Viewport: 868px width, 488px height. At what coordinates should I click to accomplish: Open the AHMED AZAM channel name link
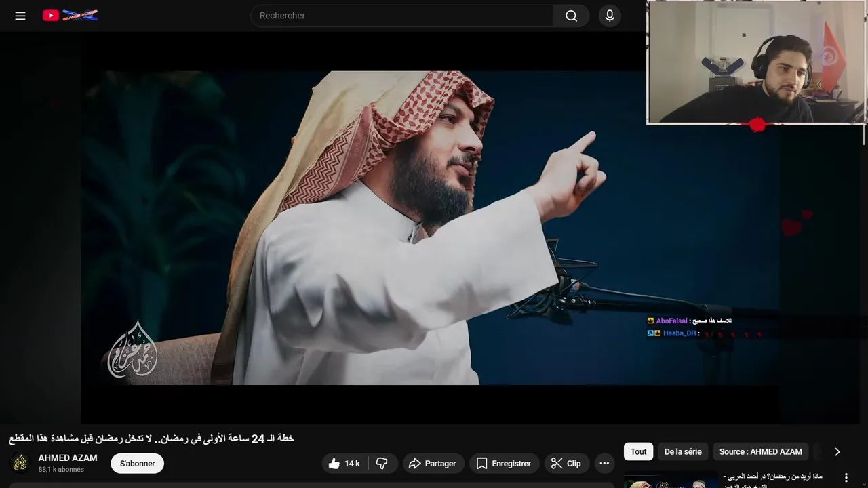[x=68, y=458]
